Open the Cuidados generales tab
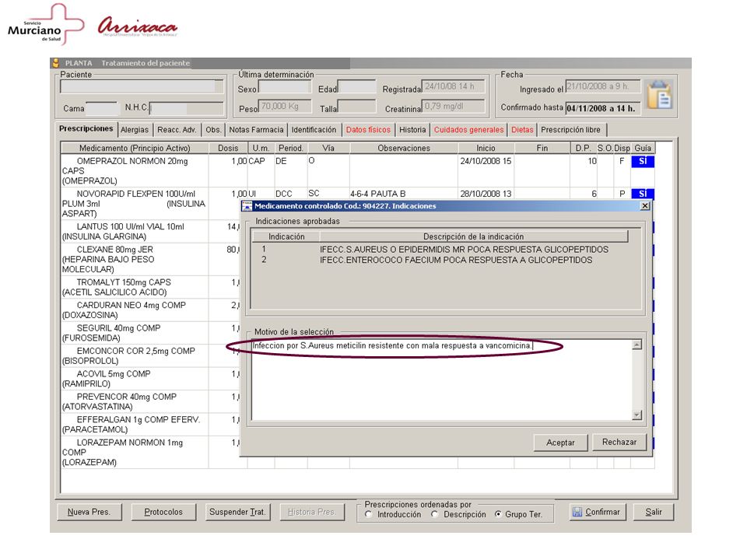747x560 pixels. (468, 130)
